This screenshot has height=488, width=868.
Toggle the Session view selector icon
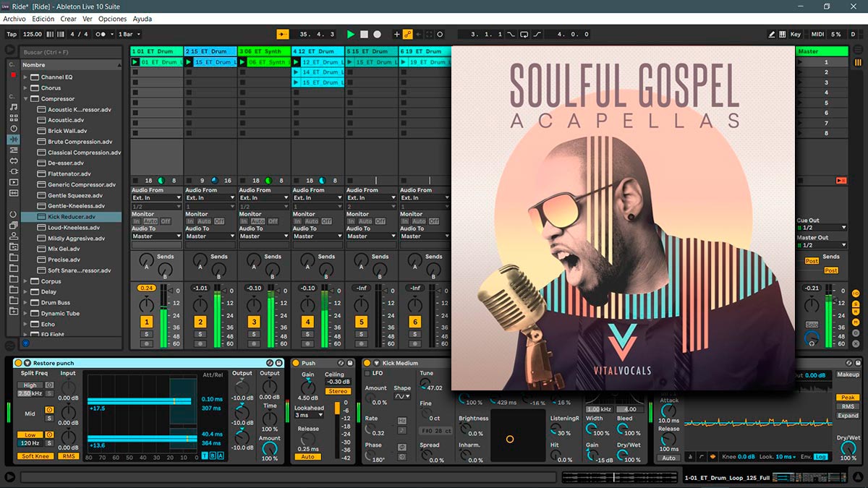pos(858,61)
